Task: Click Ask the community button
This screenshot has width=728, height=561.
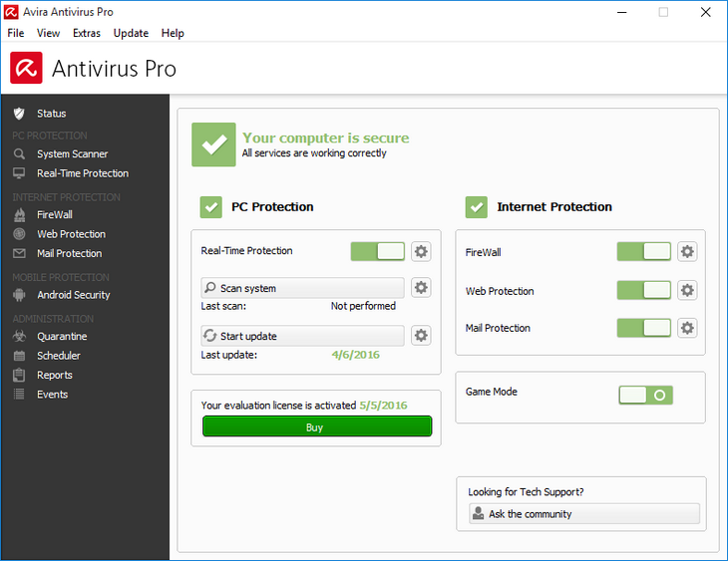Action: pos(583,514)
